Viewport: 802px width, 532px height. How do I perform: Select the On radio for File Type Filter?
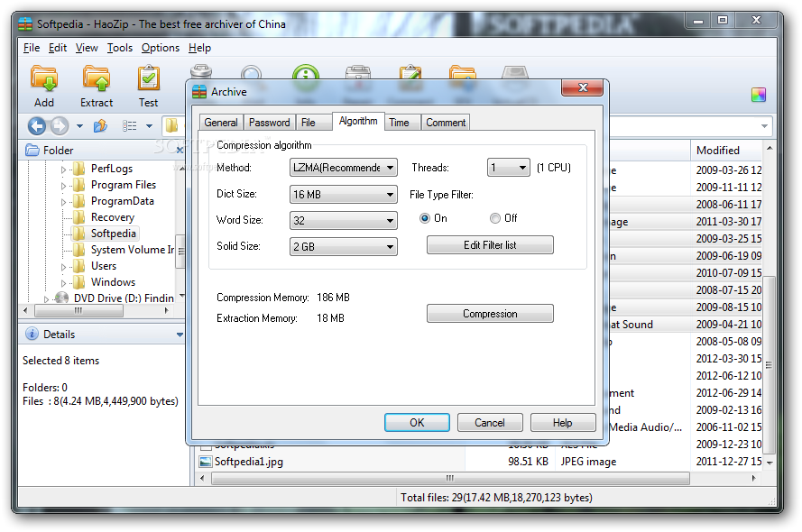point(425,218)
